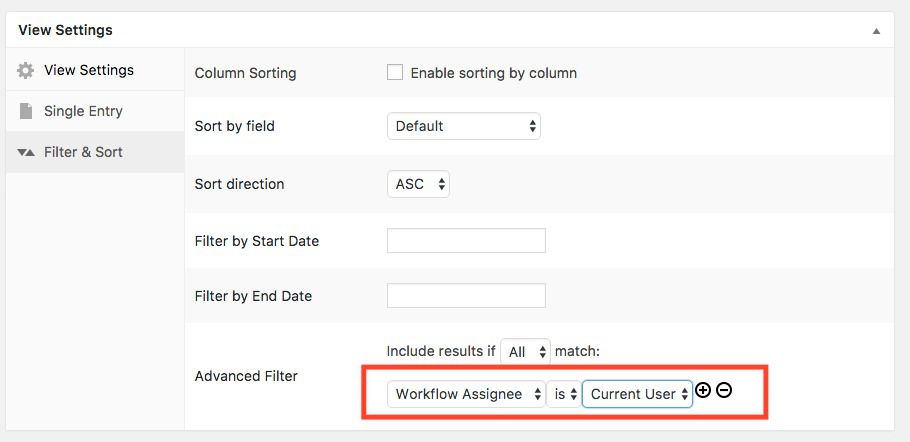Screen dimensions: 910x442
Task: Click the Filter by Start Date field
Action: coord(466,241)
